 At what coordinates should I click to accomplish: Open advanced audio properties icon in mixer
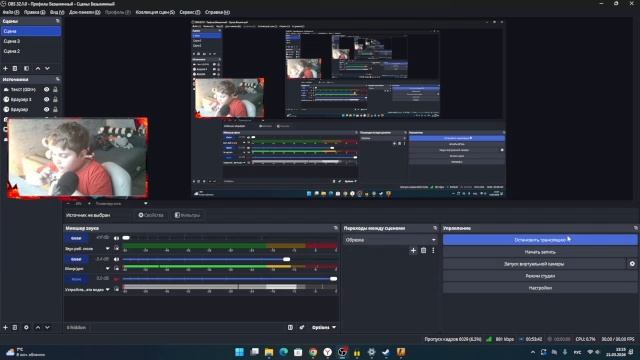coord(302,327)
